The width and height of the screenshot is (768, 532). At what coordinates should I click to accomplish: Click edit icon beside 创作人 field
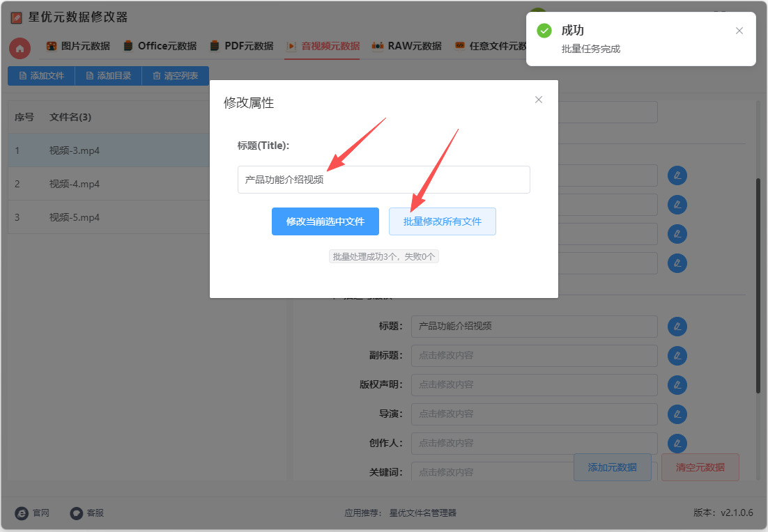click(x=677, y=444)
